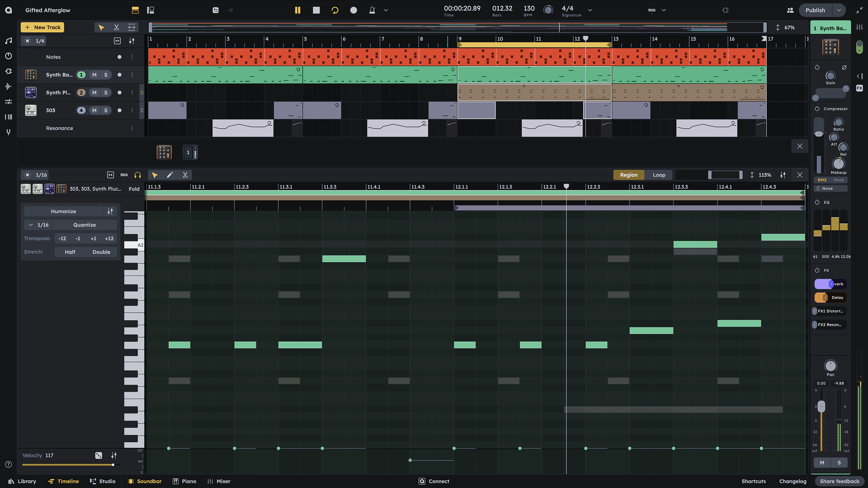Click Share feedback
The height and width of the screenshot is (488, 868).
point(839,481)
